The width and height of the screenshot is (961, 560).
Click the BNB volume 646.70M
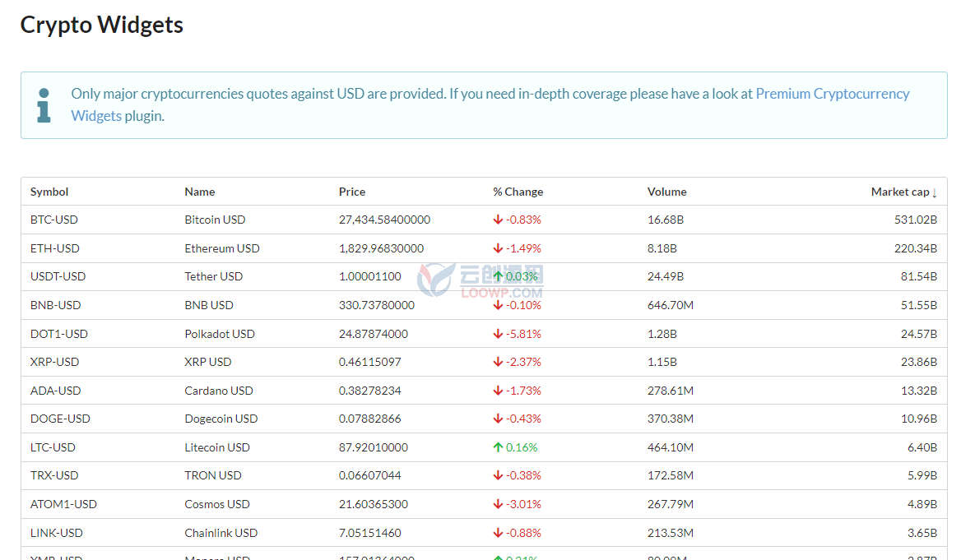tap(671, 305)
